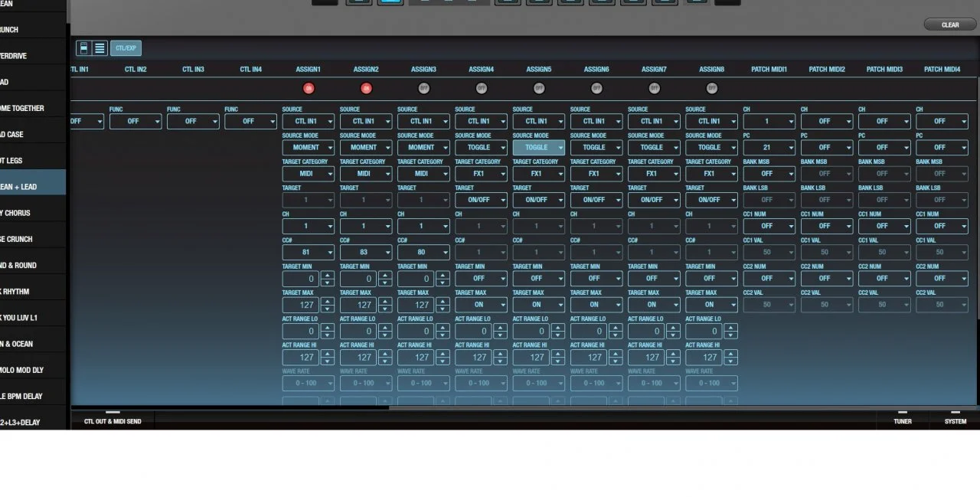Increase ASSIGN1 Act Range Lo up arrow
This screenshot has width=980, height=497.
[327, 328]
